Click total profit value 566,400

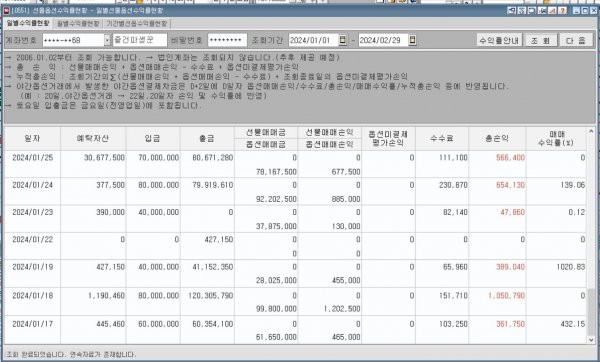(x=510, y=158)
